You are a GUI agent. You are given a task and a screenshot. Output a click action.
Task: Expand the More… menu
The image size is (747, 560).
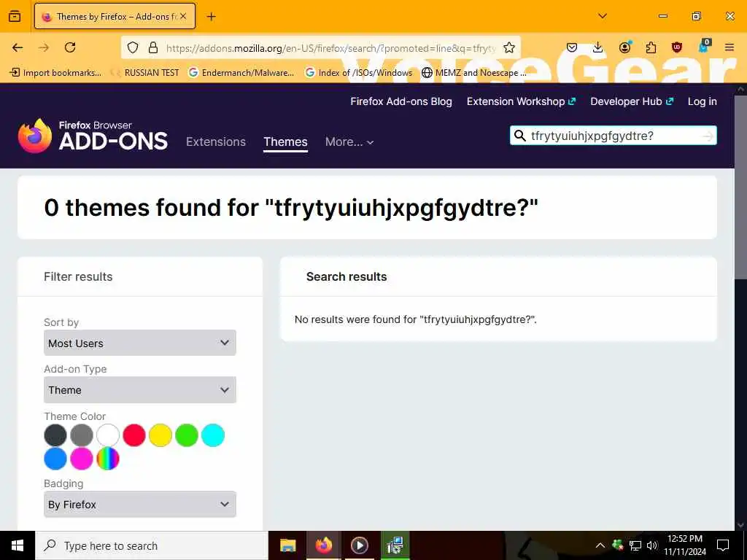(x=349, y=142)
